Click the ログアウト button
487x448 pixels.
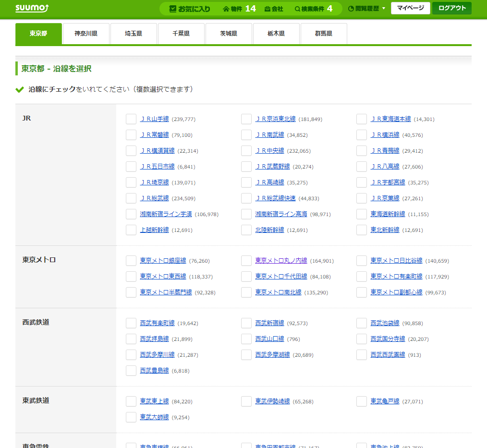point(452,8)
